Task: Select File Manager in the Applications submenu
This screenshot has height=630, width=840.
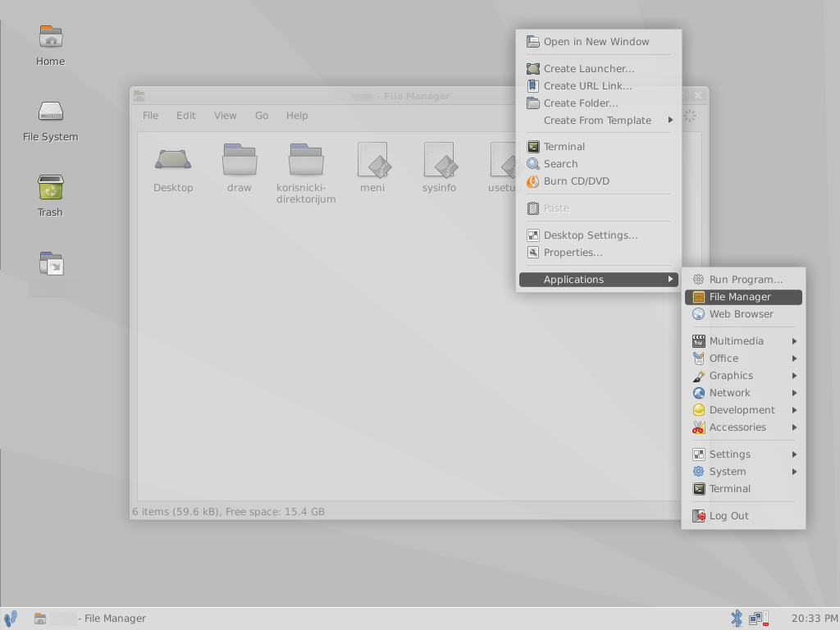Action: tap(740, 296)
